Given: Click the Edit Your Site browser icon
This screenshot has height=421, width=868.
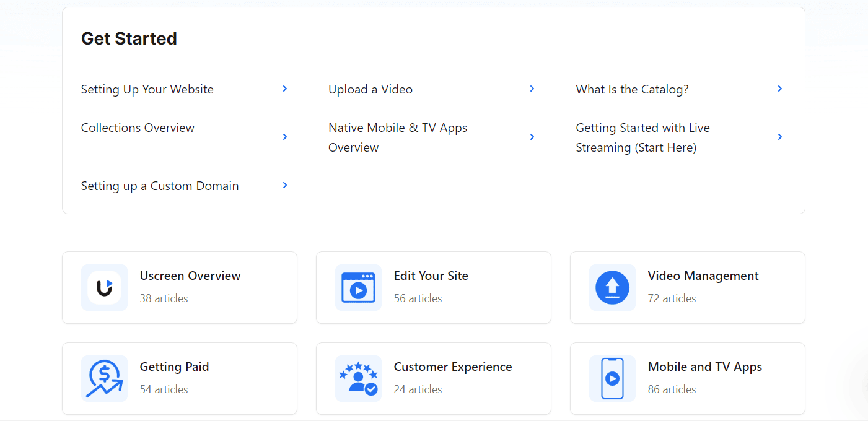Looking at the screenshot, I should tap(358, 288).
